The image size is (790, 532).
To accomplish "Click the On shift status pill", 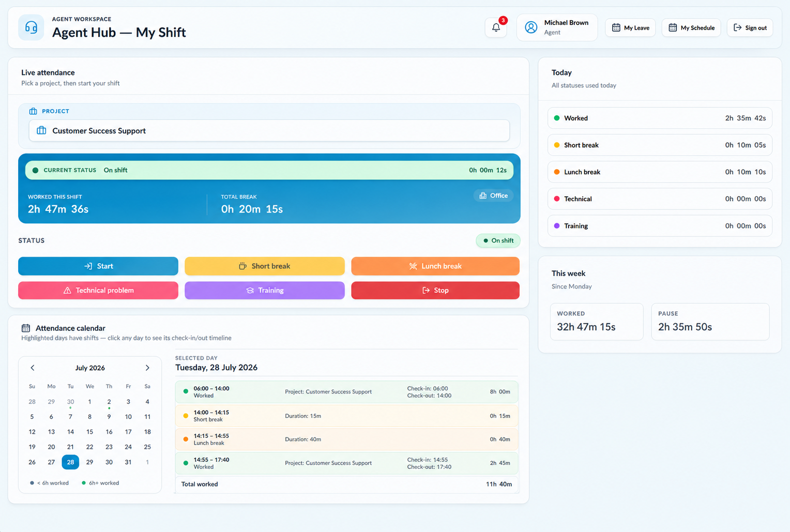I will tap(498, 240).
